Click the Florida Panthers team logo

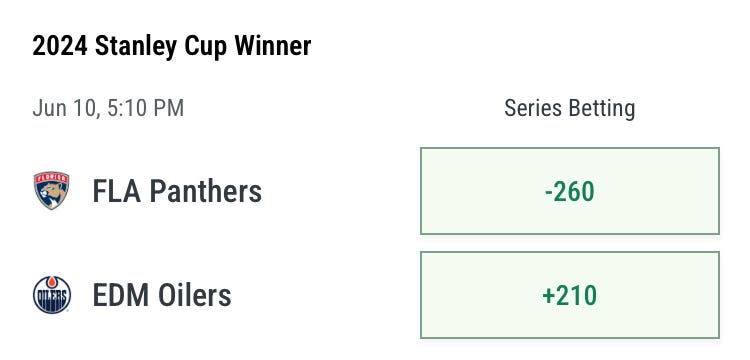point(51,190)
